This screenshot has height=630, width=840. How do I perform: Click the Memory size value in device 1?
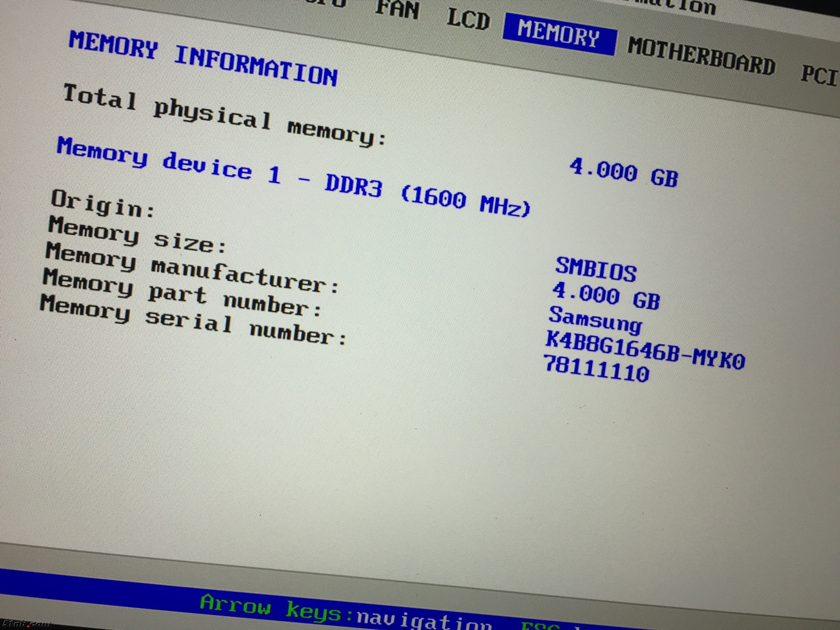(606, 296)
